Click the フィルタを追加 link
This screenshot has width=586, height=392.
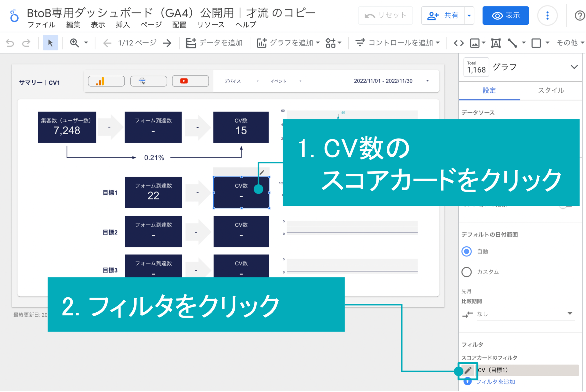(x=496, y=382)
